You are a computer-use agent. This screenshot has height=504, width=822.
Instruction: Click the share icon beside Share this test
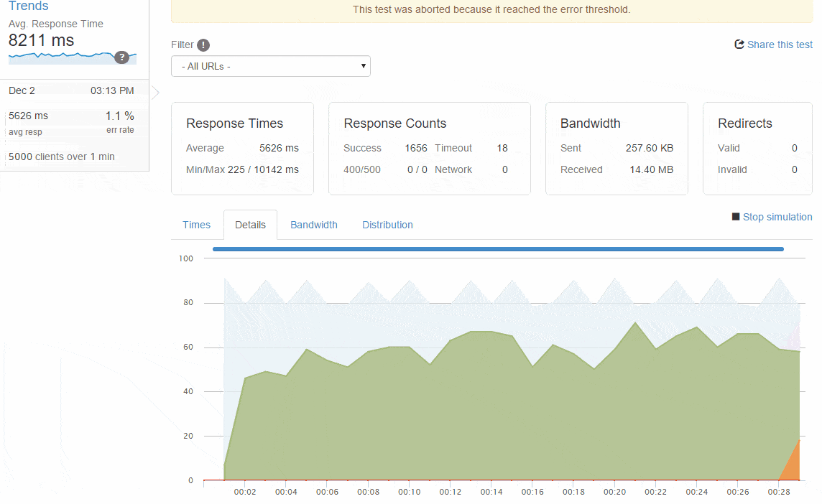pyautogui.click(x=739, y=45)
